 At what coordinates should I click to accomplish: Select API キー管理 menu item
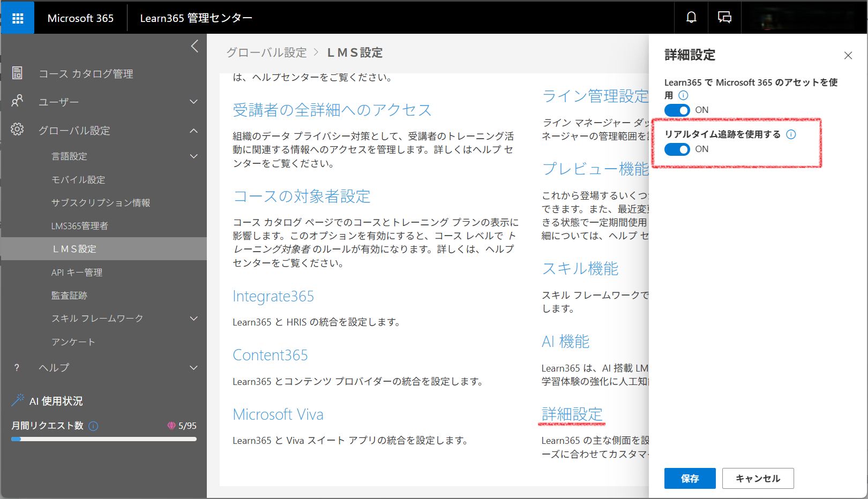click(x=77, y=273)
